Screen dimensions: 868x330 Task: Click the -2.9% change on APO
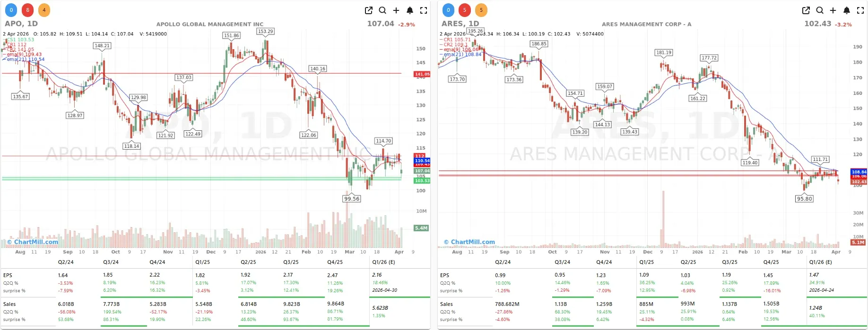point(407,25)
